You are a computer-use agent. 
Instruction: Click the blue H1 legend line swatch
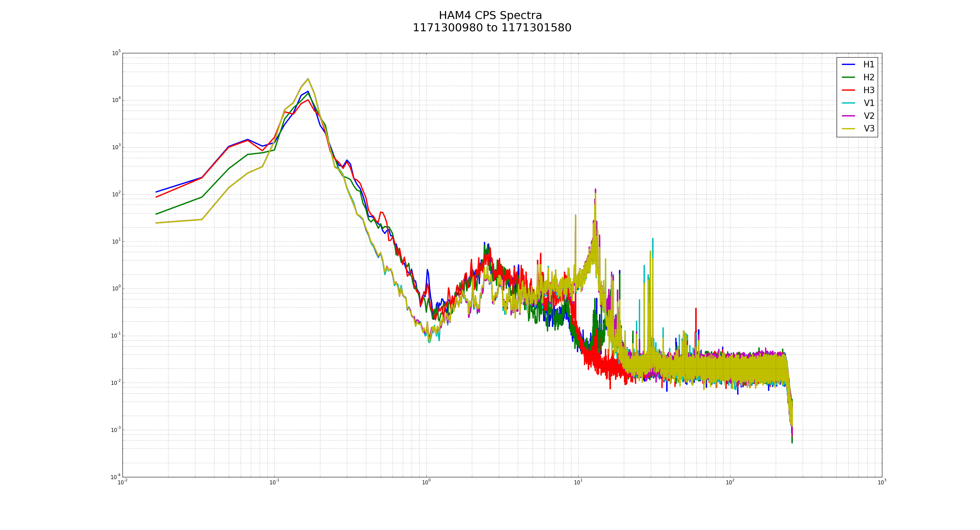pos(848,65)
